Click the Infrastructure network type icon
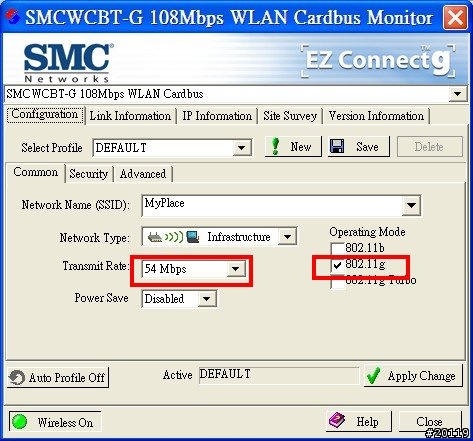This screenshot has width=473, height=441. coord(173,237)
